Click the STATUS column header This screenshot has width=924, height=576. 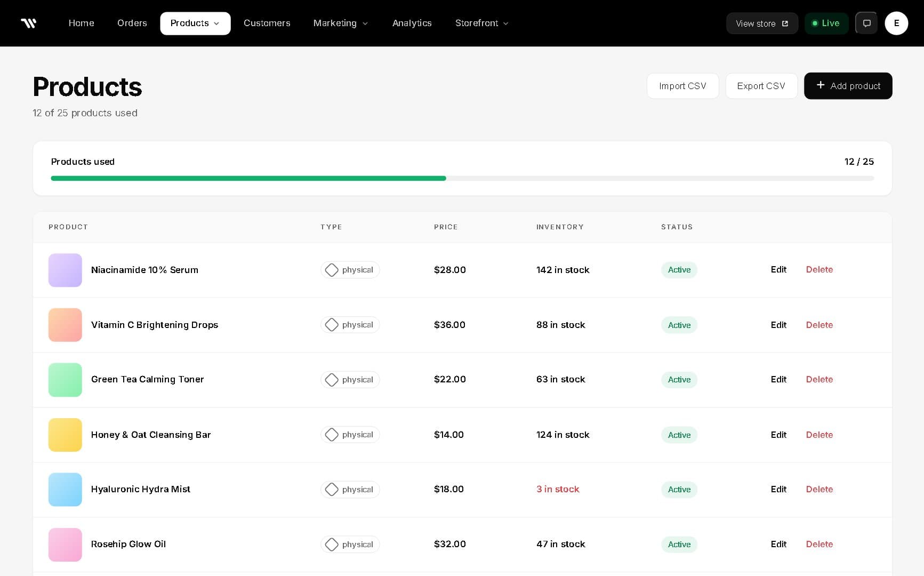[677, 227]
